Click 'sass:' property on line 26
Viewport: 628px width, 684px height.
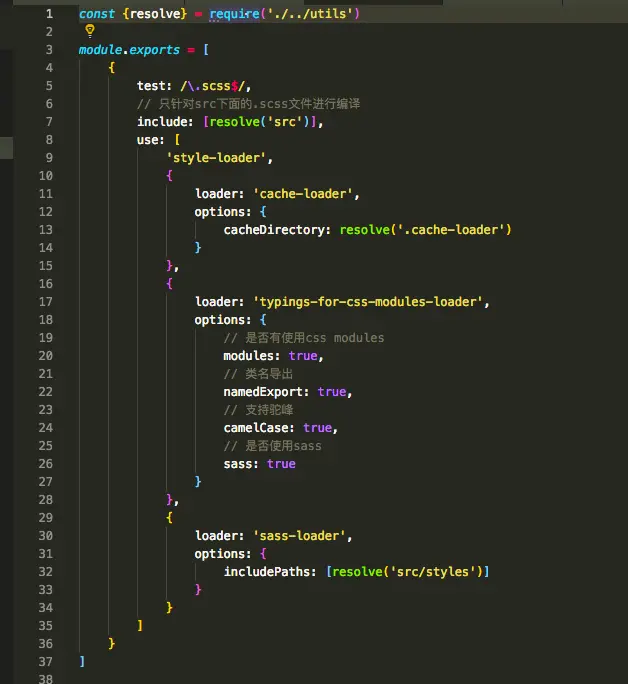[x=241, y=464]
